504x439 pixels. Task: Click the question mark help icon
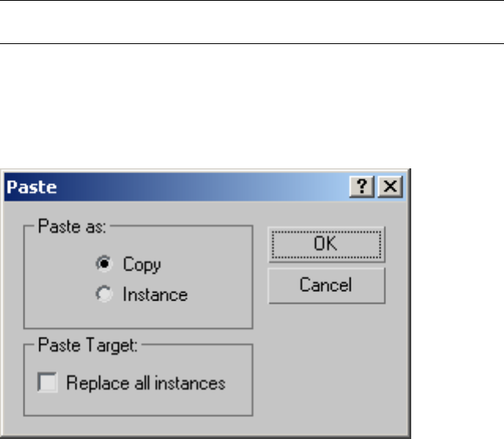click(x=361, y=187)
